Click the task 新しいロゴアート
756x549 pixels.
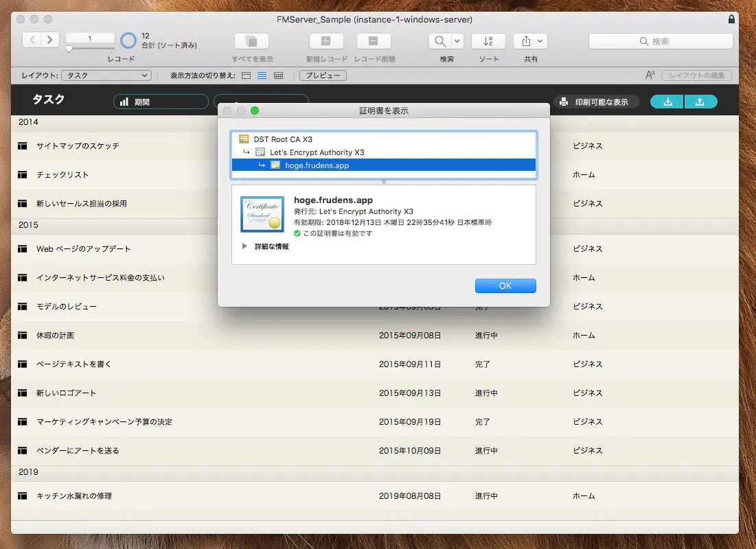(66, 393)
